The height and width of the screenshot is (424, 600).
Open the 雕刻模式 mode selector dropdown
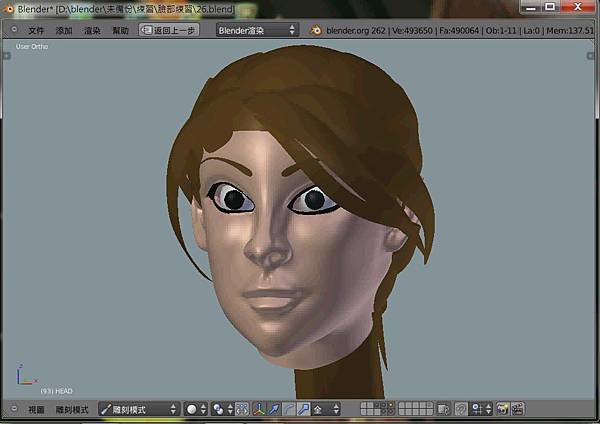coord(139,409)
